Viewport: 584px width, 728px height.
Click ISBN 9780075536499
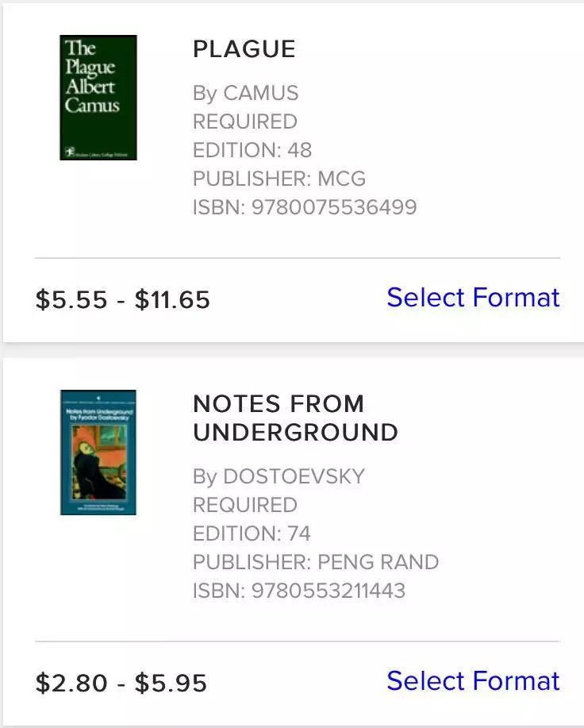(305, 207)
